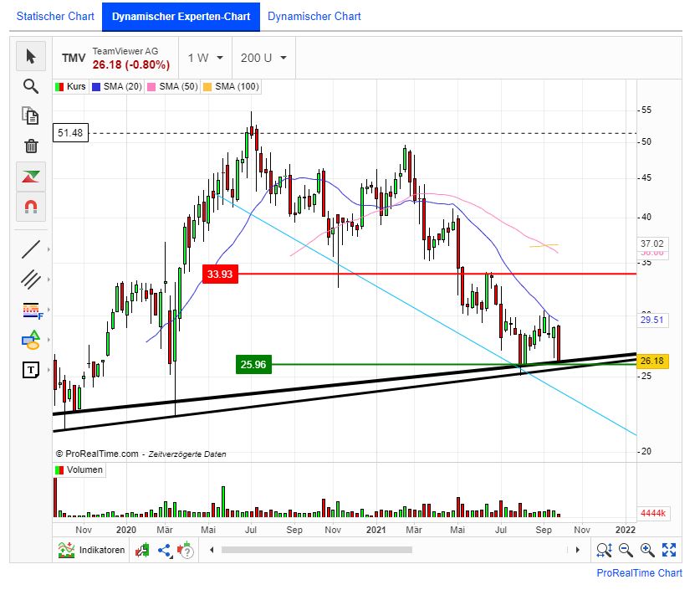Click the 2022 time axis label

[625, 530]
